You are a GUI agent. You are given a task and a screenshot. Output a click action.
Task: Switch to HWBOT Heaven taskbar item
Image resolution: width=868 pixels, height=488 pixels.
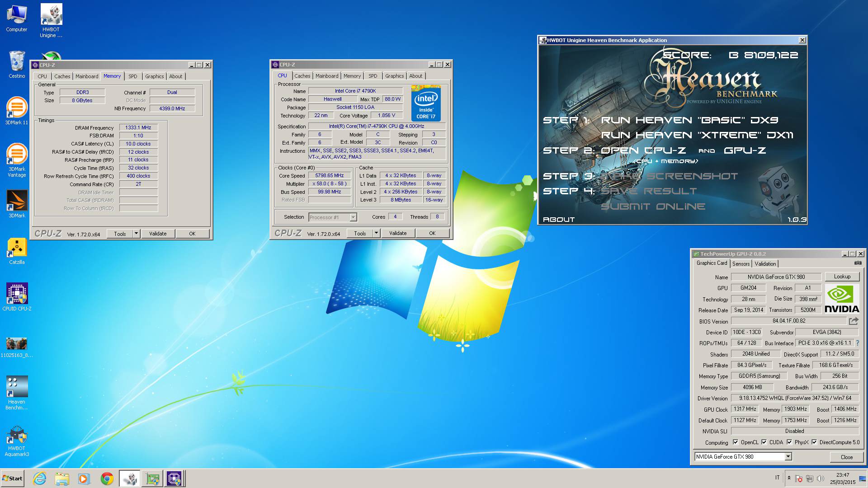(130, 479)
